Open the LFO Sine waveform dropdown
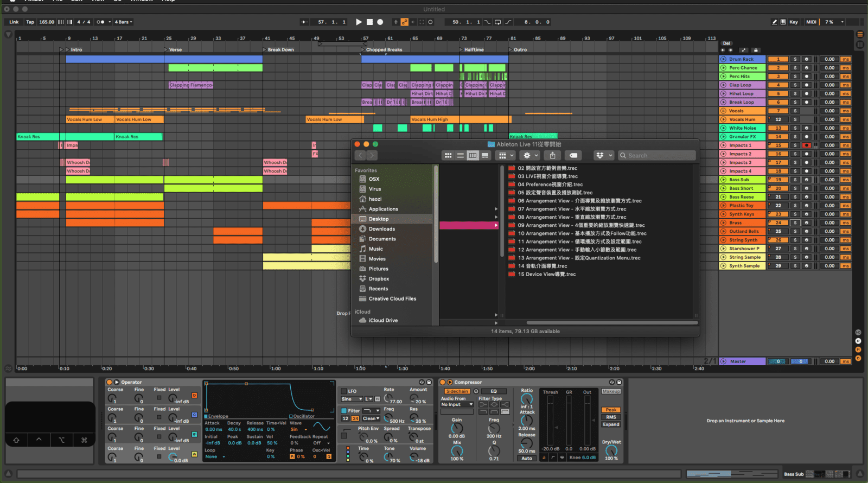Viewport: 868px width, 483px height. 352,399
